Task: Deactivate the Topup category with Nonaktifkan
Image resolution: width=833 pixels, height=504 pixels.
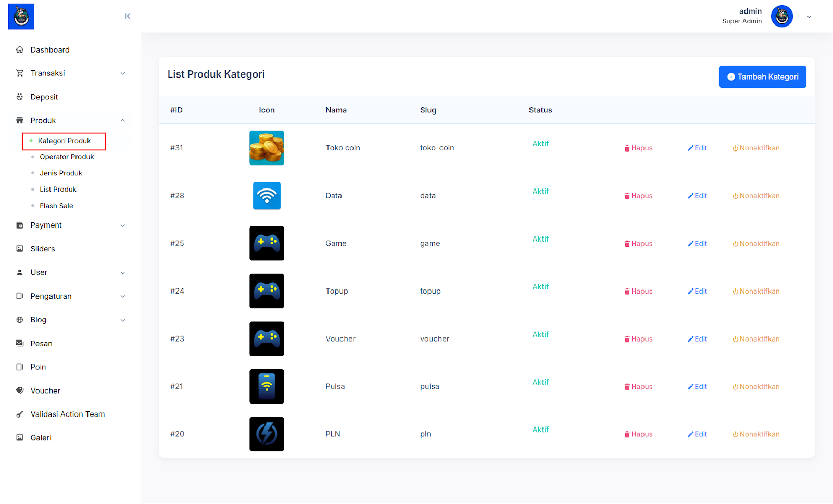Action: (756, 292)
